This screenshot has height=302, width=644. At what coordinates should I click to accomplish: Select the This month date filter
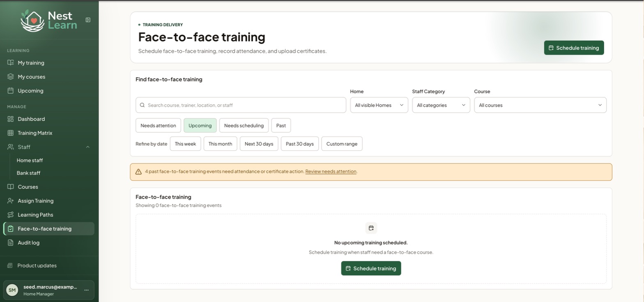pyautogui.click(x=220, y=144)
